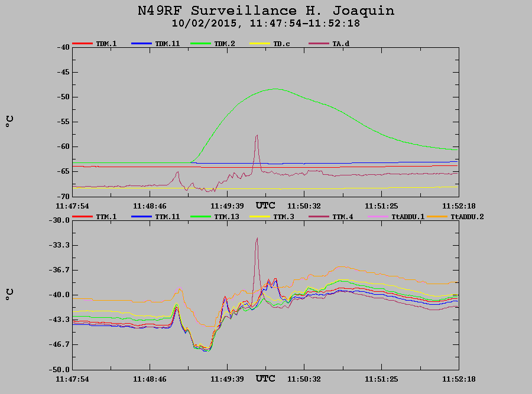Image resolution: width=532 pixels, height=394 pixels.
Task: Click the -50.0 tick on lower chart
Action: pyautogui.click(x=59, y=370)
